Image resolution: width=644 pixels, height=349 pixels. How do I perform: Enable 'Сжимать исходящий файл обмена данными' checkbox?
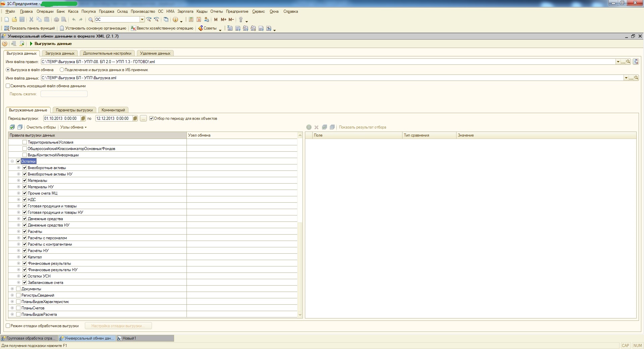[x=8, y=86]
